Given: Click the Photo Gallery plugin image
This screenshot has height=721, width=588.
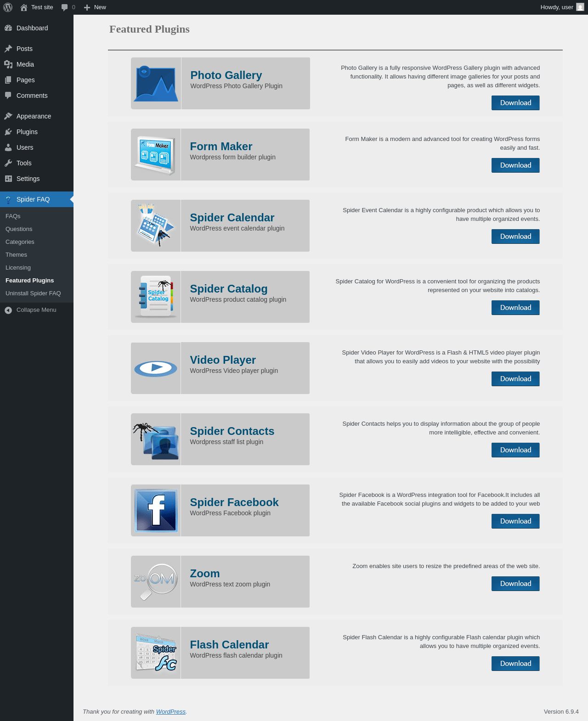Looking at the screenshot, I should (156, 83).
